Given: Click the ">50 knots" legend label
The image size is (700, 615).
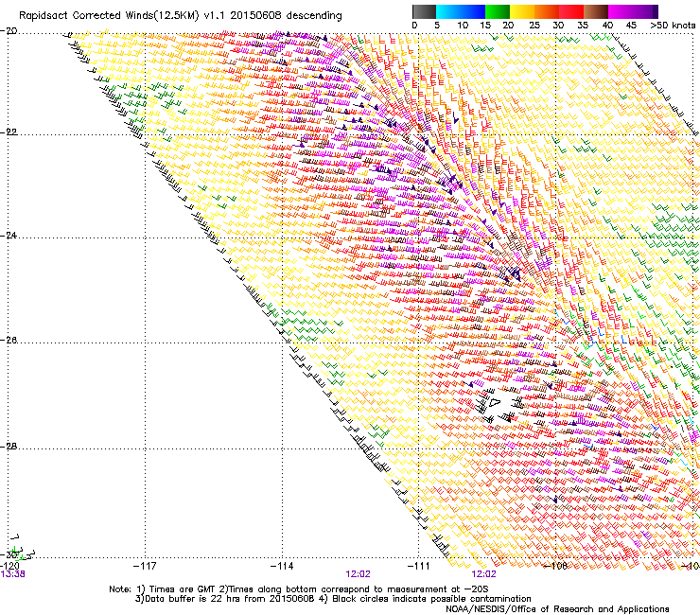Looking at the screenshot, I should 673,26.
